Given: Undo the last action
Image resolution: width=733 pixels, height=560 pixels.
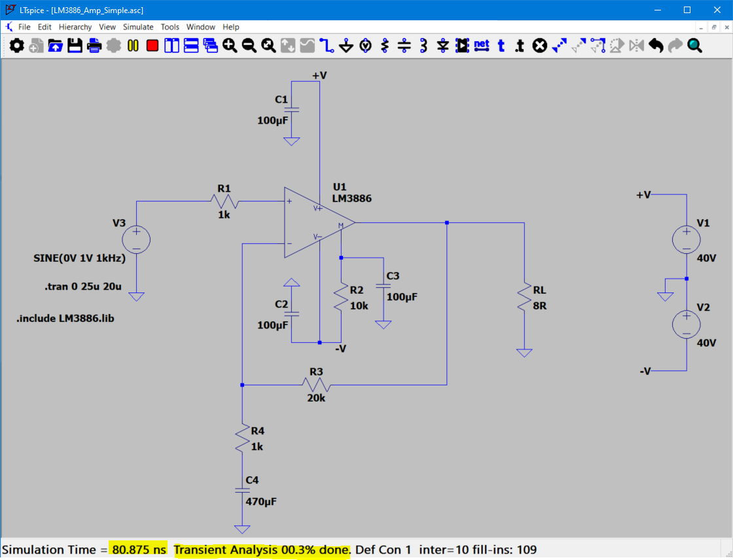Looking at the screenshot, I should point(656,45).
